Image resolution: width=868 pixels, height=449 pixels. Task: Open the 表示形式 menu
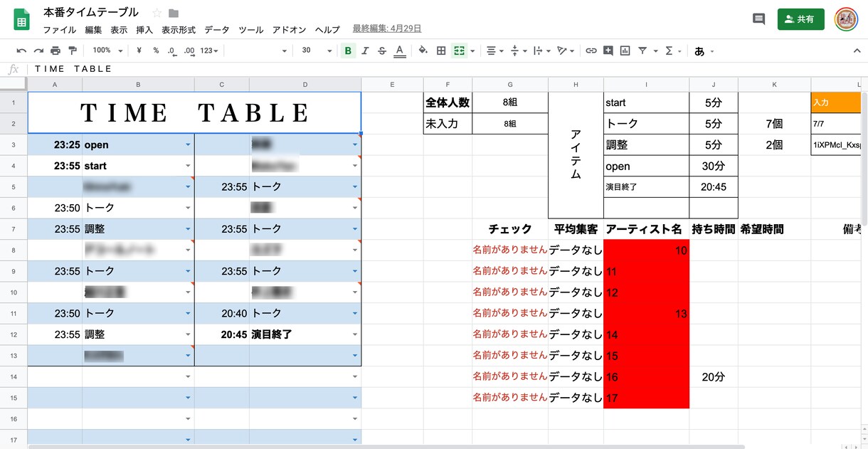point(179,30)
